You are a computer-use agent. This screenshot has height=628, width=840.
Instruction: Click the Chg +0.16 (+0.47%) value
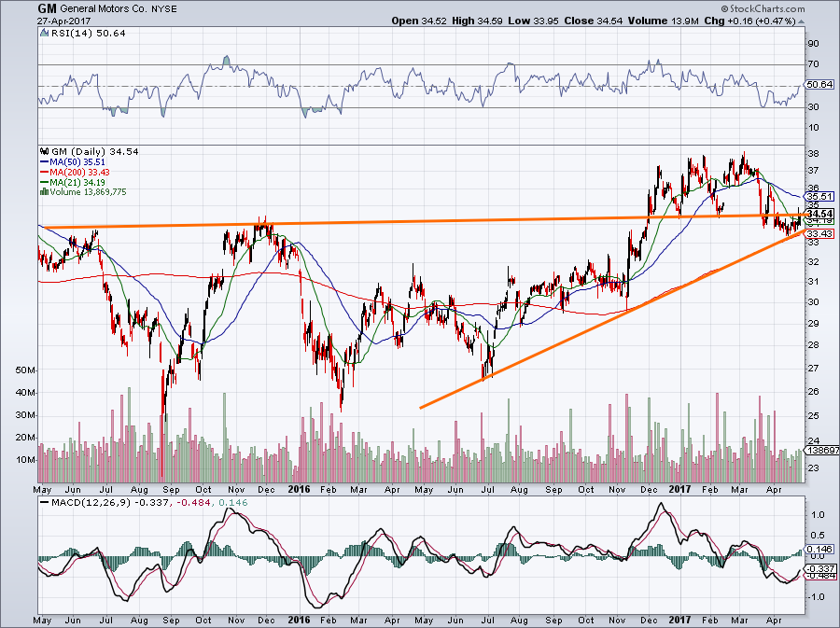click(750, 21)
